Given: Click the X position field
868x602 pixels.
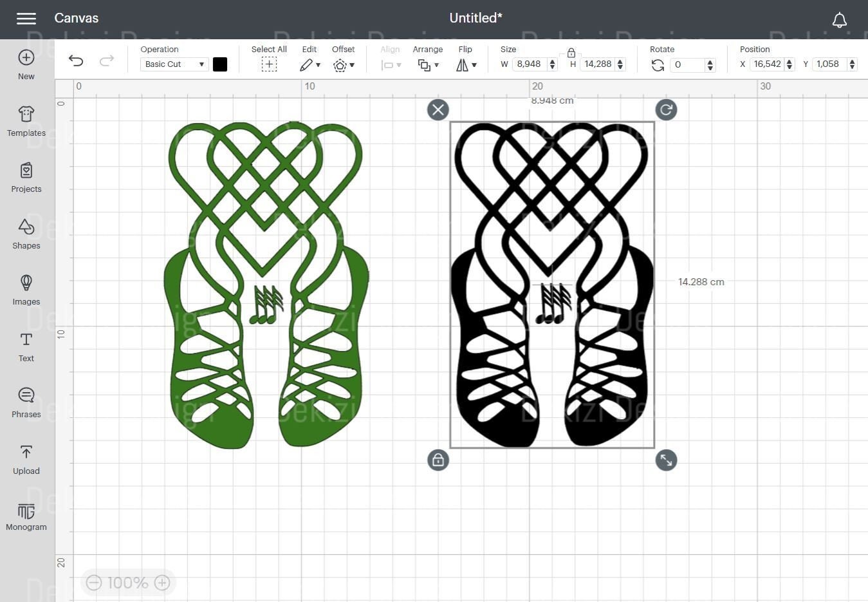Looking at the screenshot, I should [767, 64].
